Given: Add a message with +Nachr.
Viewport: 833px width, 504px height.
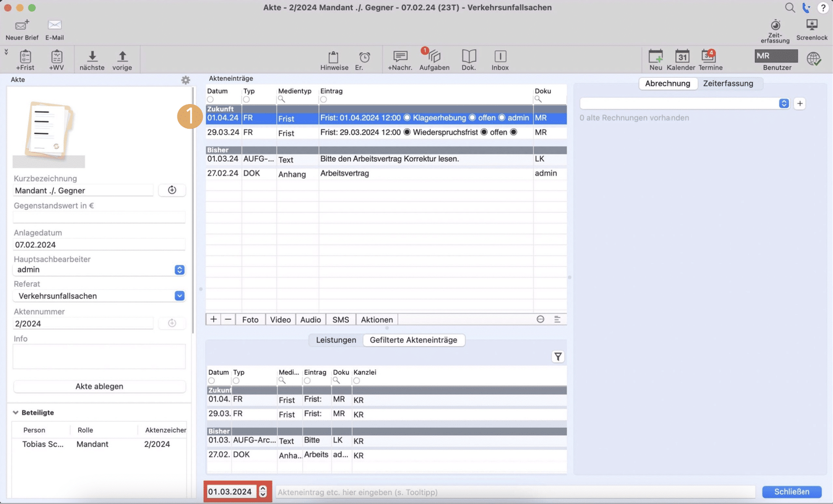Looking at the screenshot, I should pyautogui.click(x=400, y=60).
